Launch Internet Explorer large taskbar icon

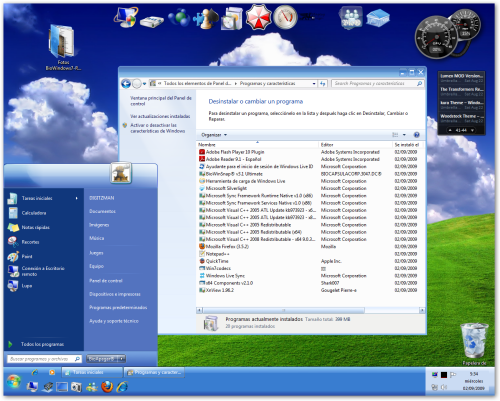122,387
